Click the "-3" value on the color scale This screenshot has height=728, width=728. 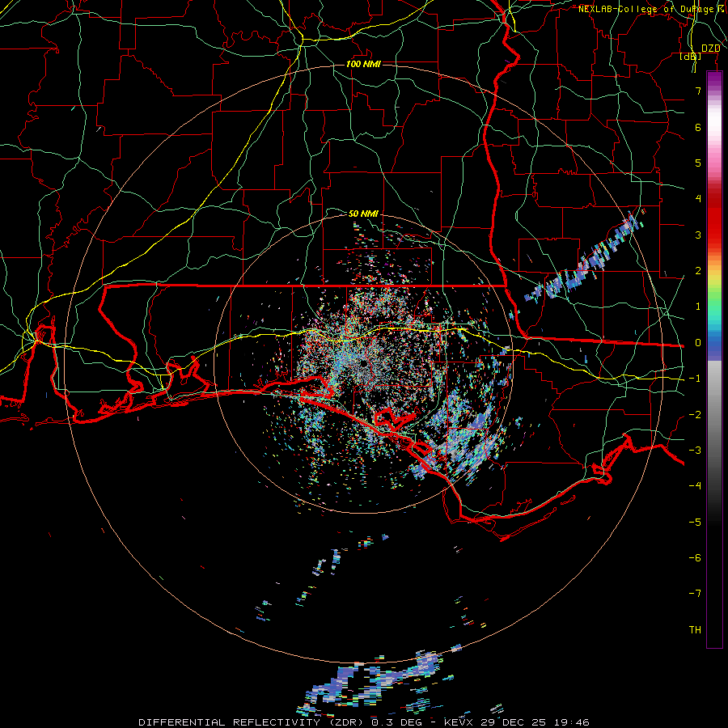tap(695, 451)
